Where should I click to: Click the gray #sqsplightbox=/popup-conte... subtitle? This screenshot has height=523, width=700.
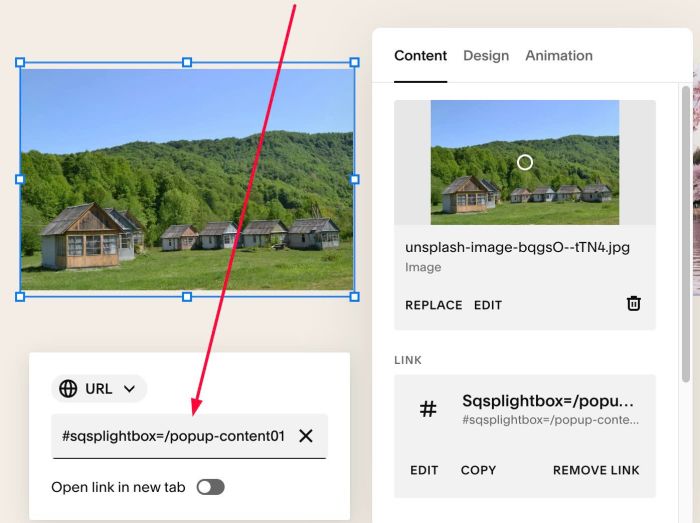(x=550, y=420)
